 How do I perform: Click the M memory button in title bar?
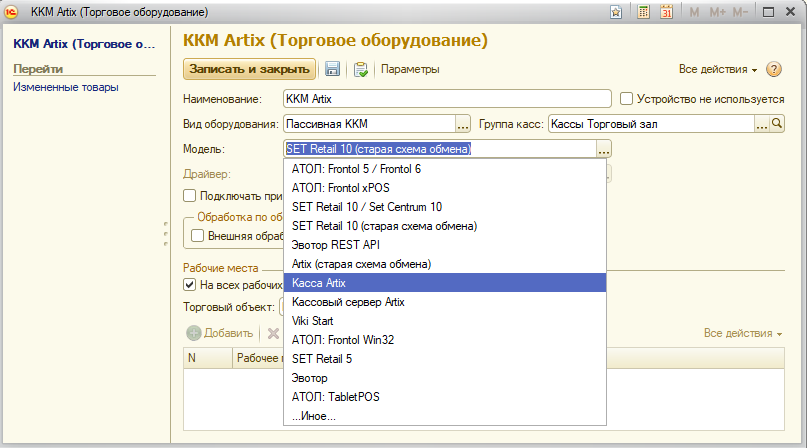[x=694, y=12]
